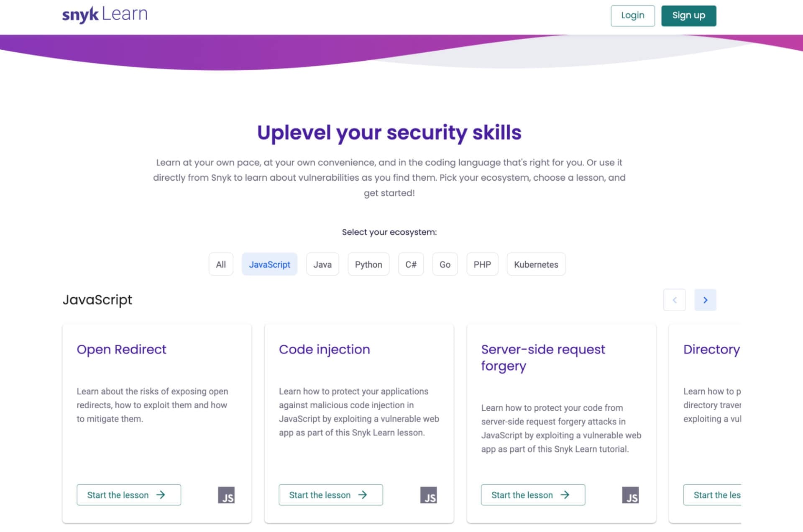Select the All ecosystem filter
The image size is (803, 532).
pyautogui.click(x=221, y=263)
